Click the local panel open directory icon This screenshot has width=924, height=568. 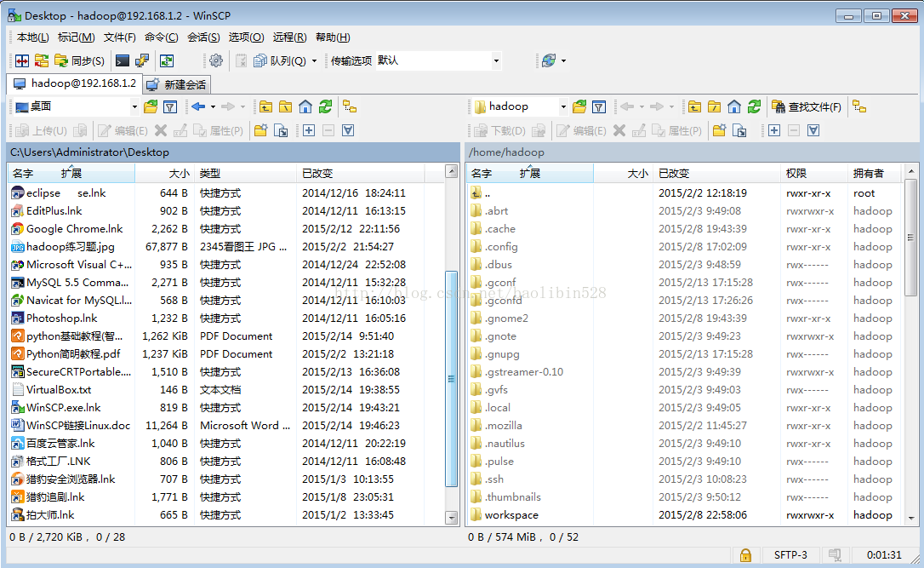(151, 106)
